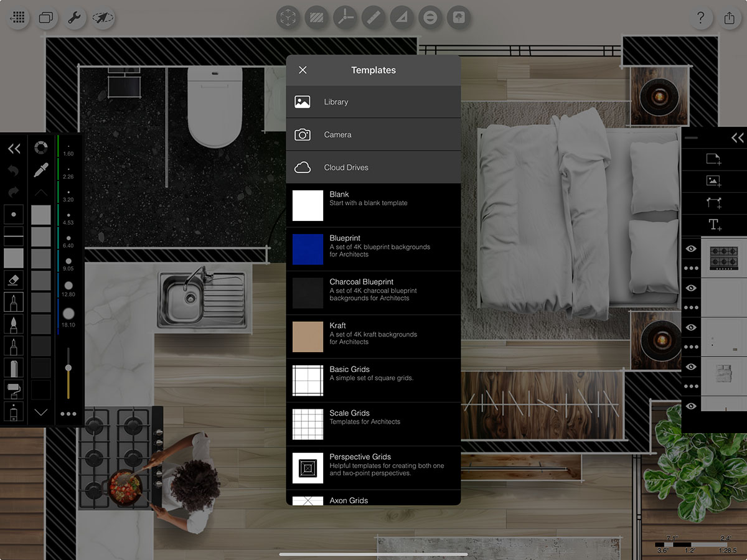Open Library from Templates menu
Screen dimensions: 747x560
(374, 102)
